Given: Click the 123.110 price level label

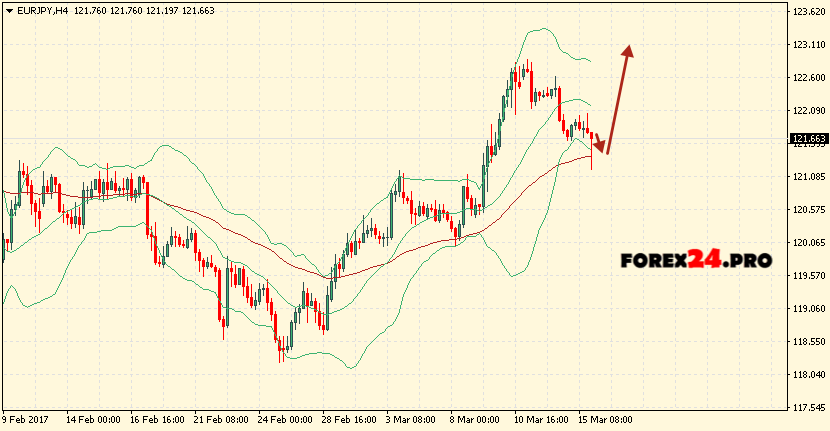Looking at the screenshot, I should pyautogui.click(x=808, y=45).
